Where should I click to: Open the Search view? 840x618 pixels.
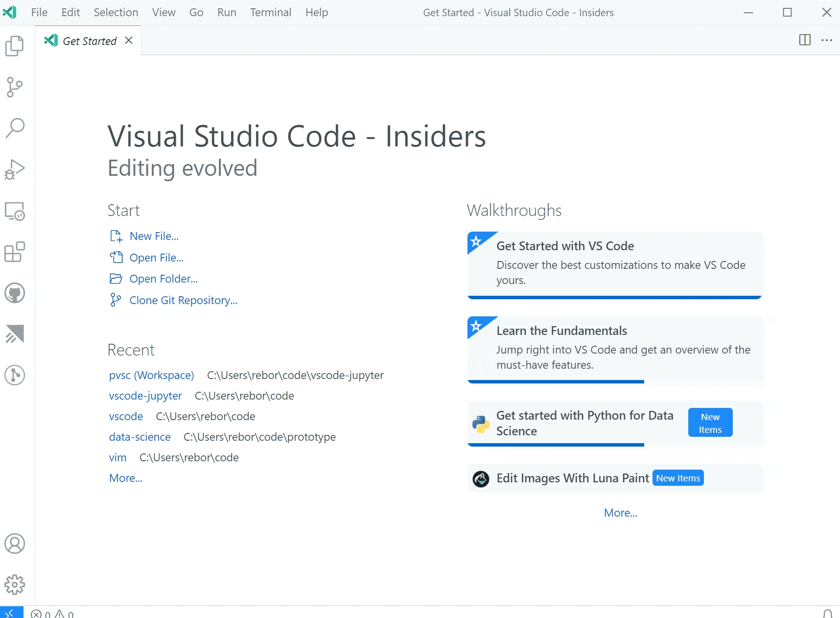tap(15, 128)
